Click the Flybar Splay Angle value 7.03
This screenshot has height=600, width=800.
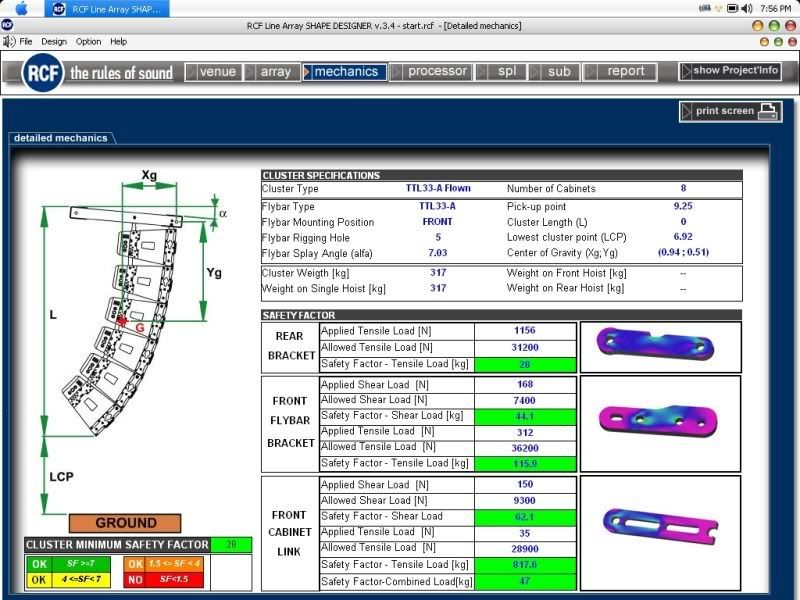tap(438, 253)
